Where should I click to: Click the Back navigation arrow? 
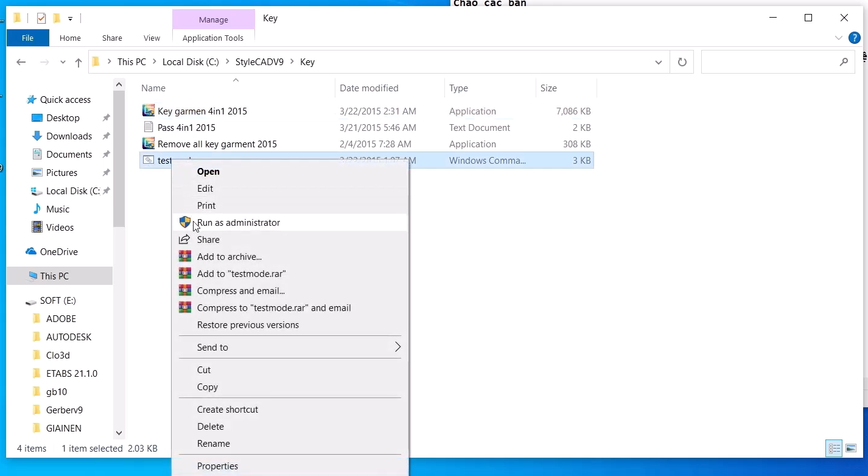coord(21,62)
